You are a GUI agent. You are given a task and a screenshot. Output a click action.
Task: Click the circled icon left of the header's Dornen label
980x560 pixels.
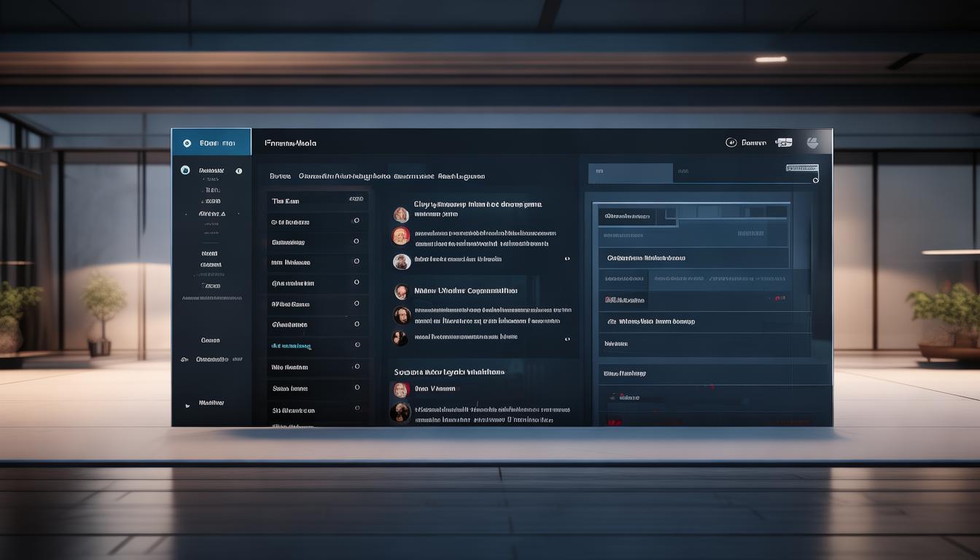coord(731,143)
